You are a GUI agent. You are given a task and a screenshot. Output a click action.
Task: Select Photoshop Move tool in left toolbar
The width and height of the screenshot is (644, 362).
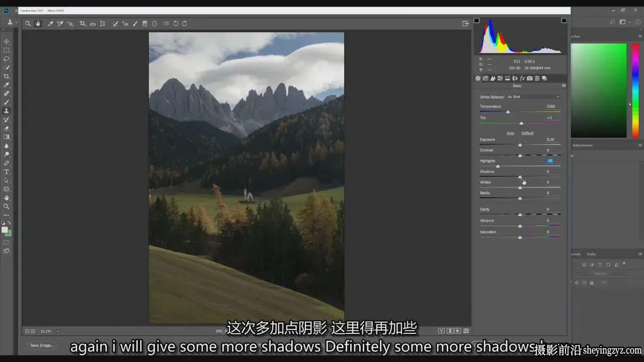(7, 42)
